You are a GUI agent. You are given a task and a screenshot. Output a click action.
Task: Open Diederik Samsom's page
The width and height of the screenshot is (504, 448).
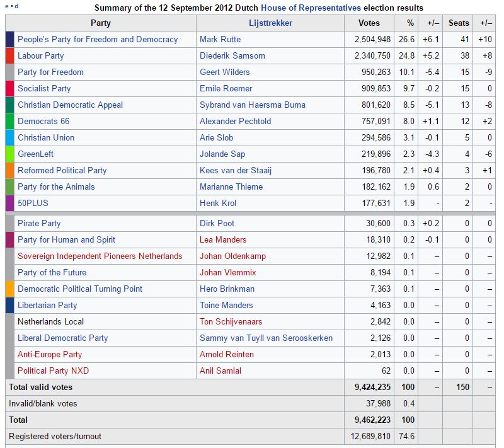(232, 56)
